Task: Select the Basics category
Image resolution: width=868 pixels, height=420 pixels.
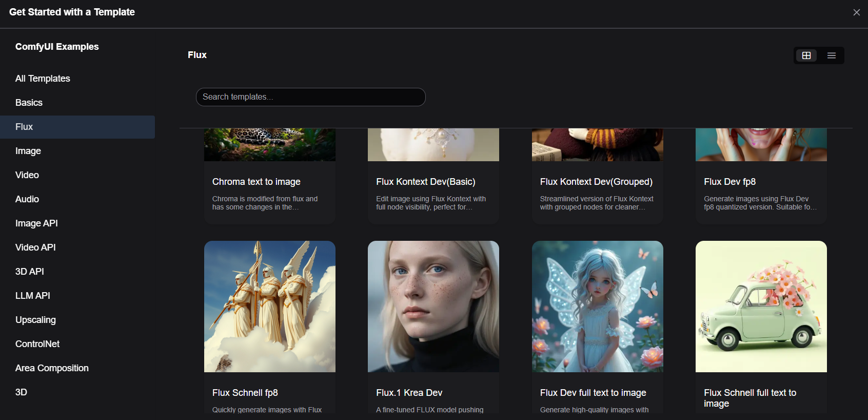Action: pos(77,103)
